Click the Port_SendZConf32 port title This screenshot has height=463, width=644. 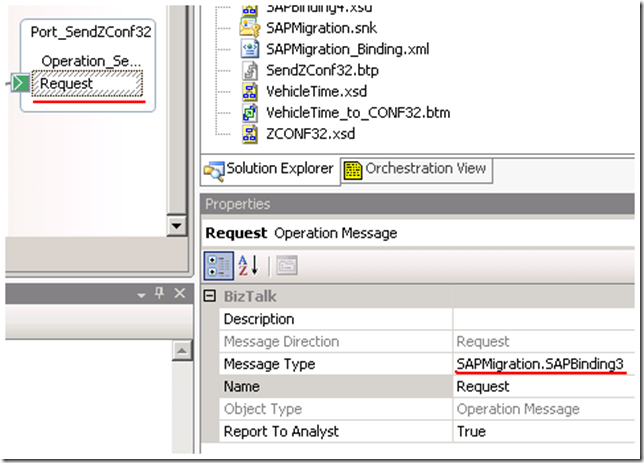tap(91, 32)
